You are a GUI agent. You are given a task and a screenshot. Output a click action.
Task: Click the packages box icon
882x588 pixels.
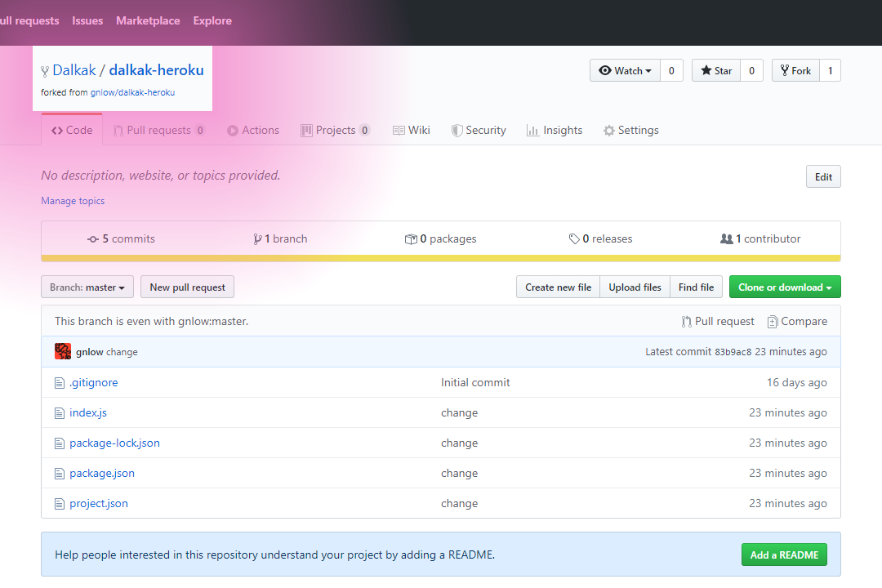pyautogui.click(x=411, y=239)
